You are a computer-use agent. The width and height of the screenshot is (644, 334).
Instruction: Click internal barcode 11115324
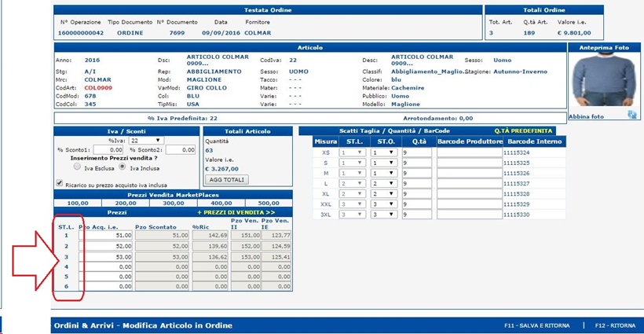pyautogui.click(x=516, y=152)
